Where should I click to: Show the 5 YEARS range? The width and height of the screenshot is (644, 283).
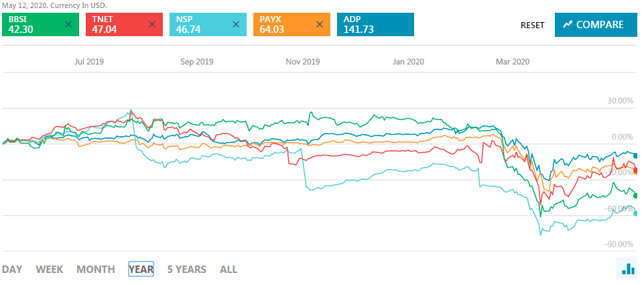pos(187,270)
